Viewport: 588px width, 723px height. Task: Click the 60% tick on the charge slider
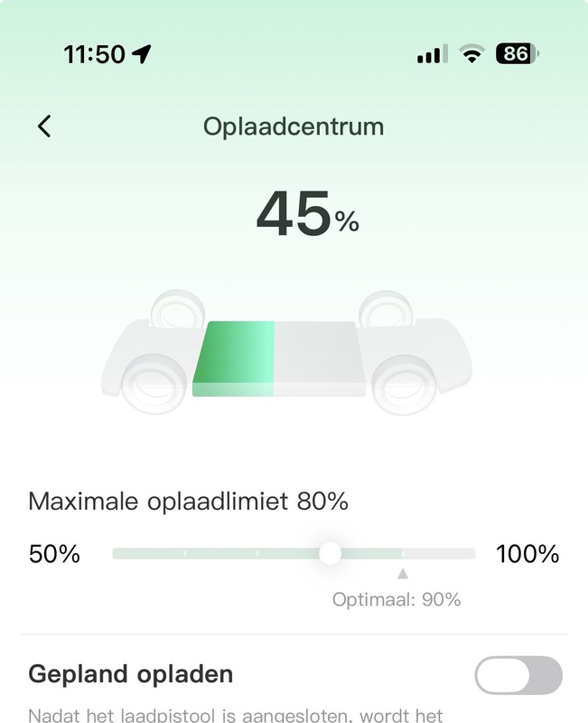pos(185,553)
